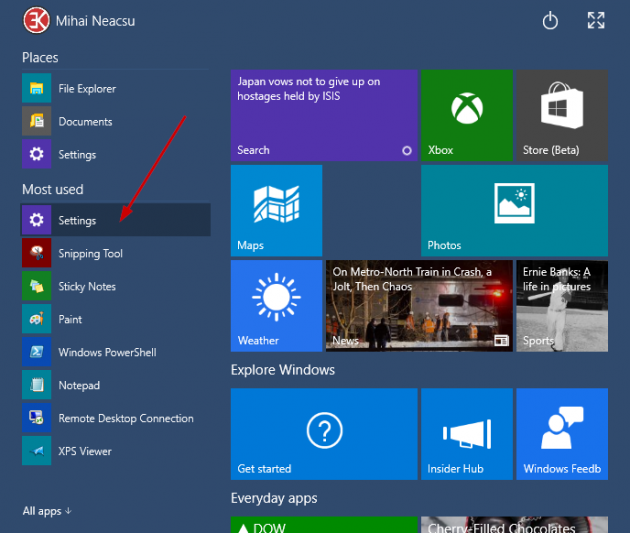Viewport: 630px width, 533px height.
Task: Launch XPS Viewer icon
Action: (x=37, y=450)
